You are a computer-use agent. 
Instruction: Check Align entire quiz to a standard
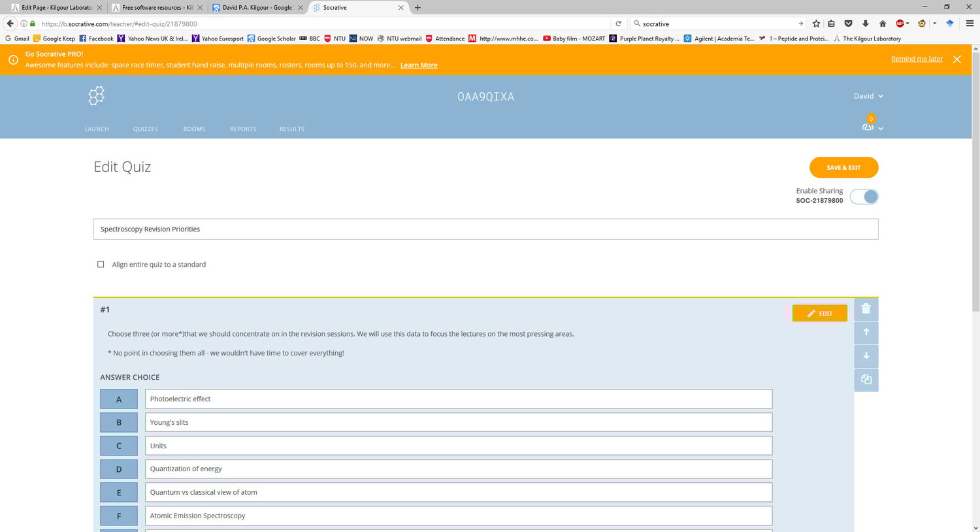click(x=101, y=264)
